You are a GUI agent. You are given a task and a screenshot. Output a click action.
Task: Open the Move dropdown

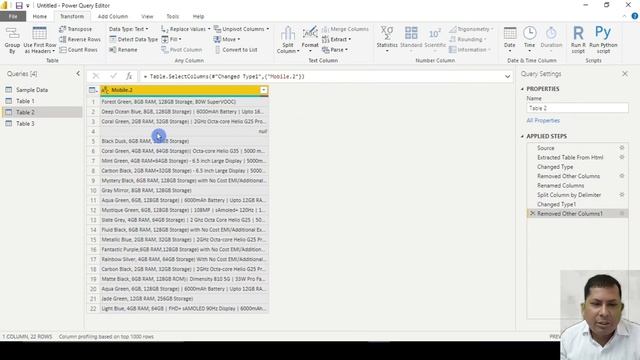(x=227, y=39)
